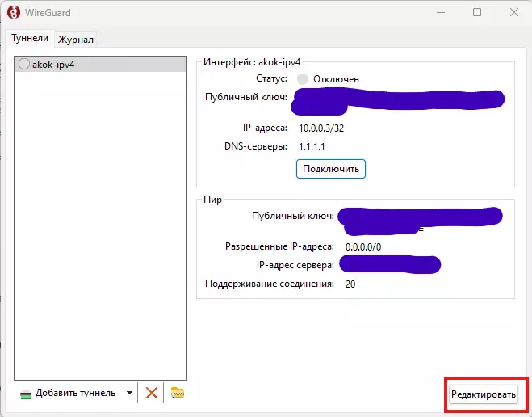Image resolution: width=532 pixels, height=417 pixels.
Task: Click the Подключить button
Action: [331, 169]
